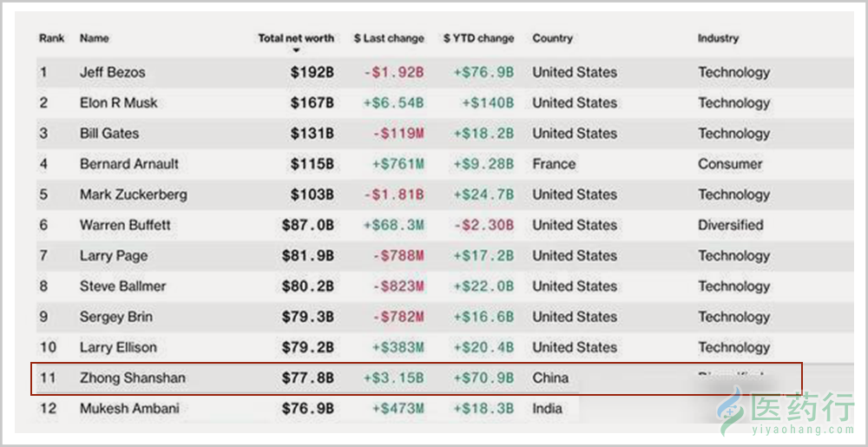Select the Bill Gates name entry
Screen dimensions: 868x447
coord(109,134)
